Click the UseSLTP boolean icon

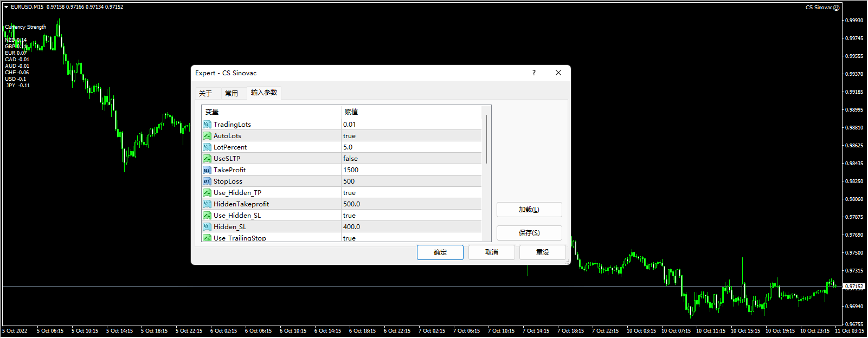click(207, 159)
